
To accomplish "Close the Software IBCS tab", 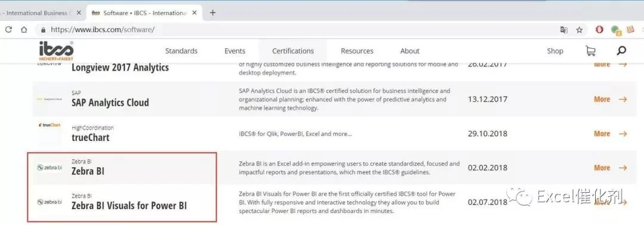I will pos(194,13).
